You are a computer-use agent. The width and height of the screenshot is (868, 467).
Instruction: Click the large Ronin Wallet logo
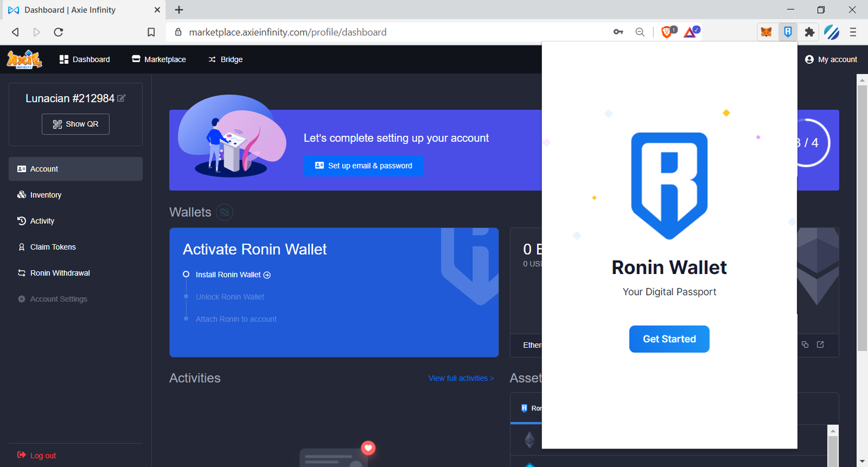[x=669, y=186]
